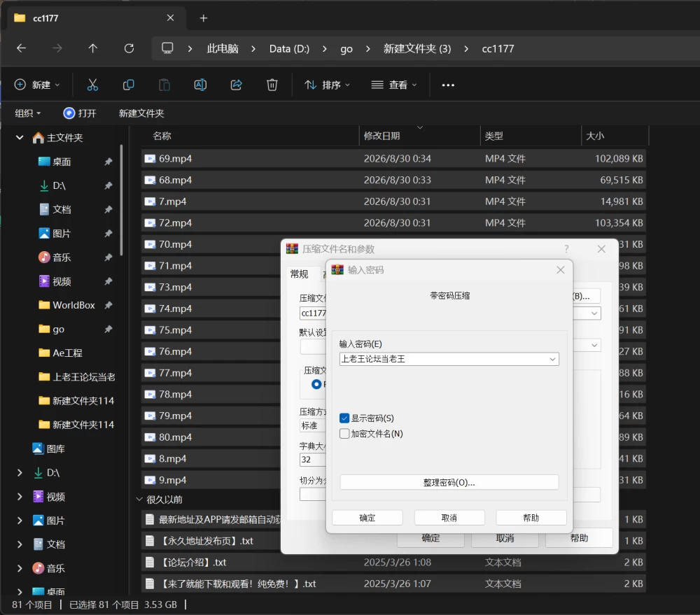Click 确定 in the password dialog
Screen dimensions: 700x615
pos(367,518)
